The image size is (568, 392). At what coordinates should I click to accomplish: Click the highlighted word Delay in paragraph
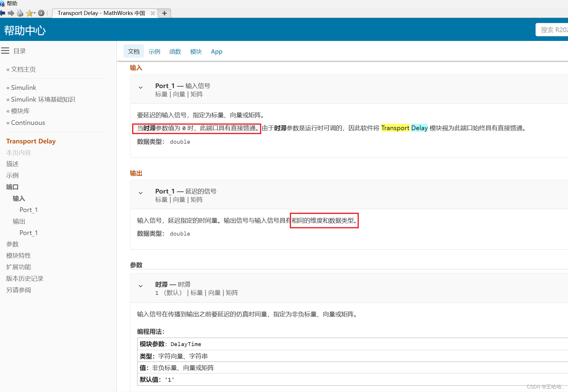[x=419, y=128]
